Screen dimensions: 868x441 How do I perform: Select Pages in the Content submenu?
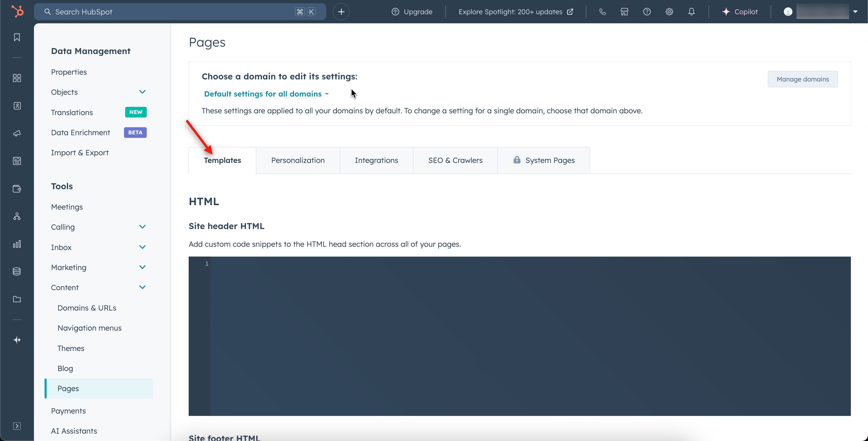(x=99, y=388)
